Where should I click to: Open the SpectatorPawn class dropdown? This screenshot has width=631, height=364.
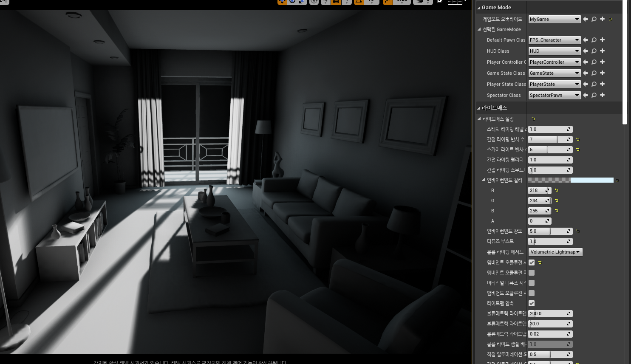coord(555,95)
